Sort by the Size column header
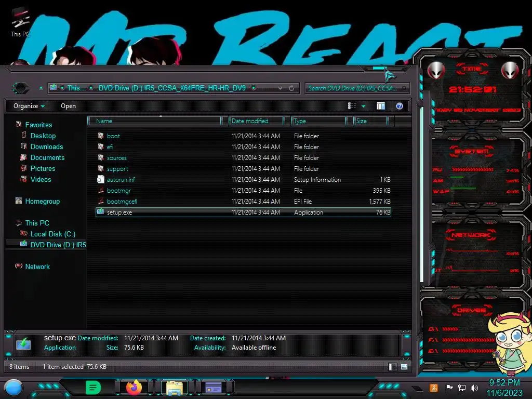The image size is (532, 399). [370, 121]
